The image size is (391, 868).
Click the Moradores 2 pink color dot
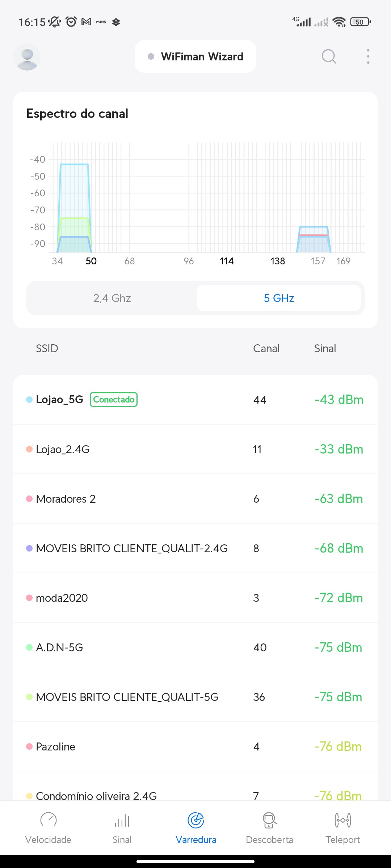[x=29, y=499]
